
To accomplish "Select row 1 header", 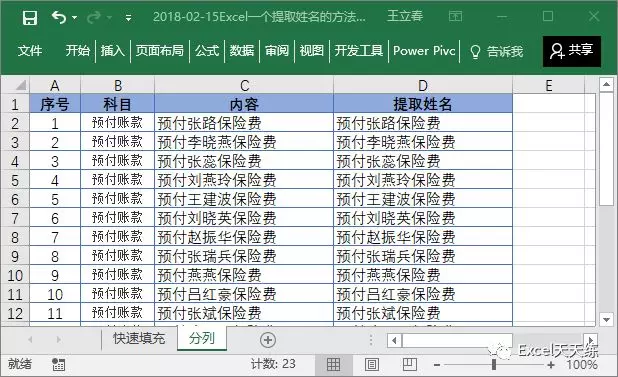I will coord(15,104).
